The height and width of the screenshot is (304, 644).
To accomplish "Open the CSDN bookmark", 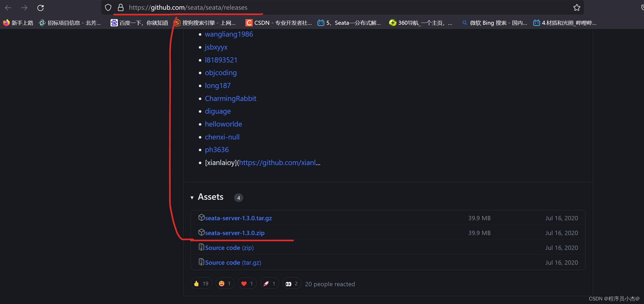I will [x=278, y=23].
